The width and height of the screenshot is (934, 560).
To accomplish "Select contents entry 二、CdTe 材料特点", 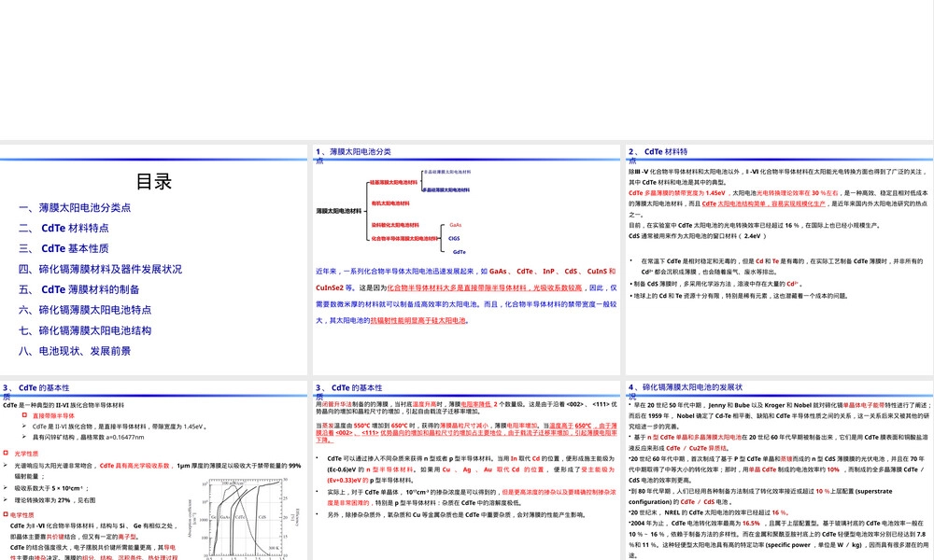I will coord(64,228).
